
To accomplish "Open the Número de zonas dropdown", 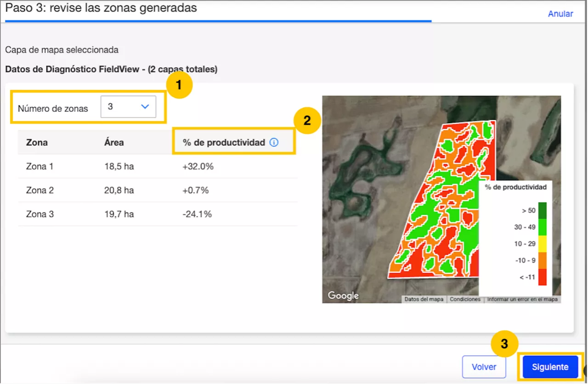I will pyautogui.click(x=128, y=106).
